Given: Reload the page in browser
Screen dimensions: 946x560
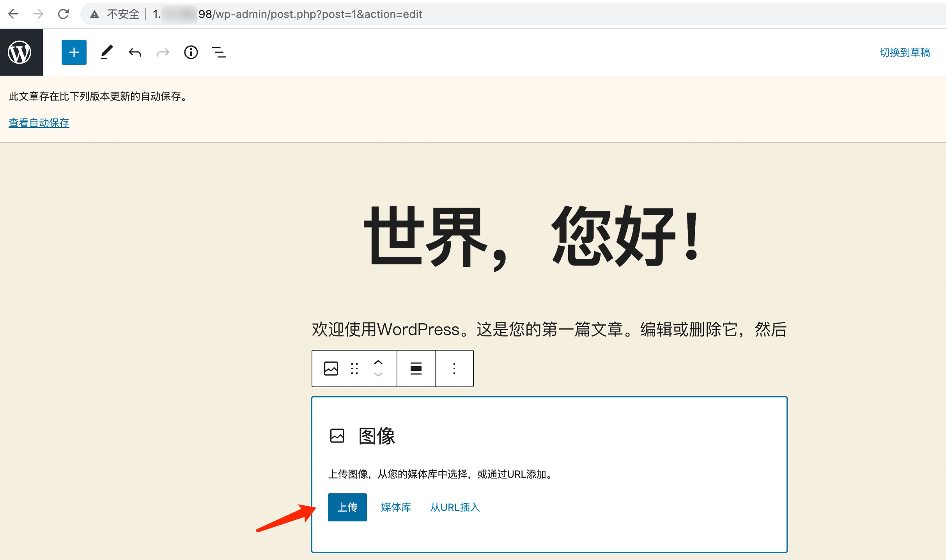Looking at the screenshot, I should click(x=63, y=14).
